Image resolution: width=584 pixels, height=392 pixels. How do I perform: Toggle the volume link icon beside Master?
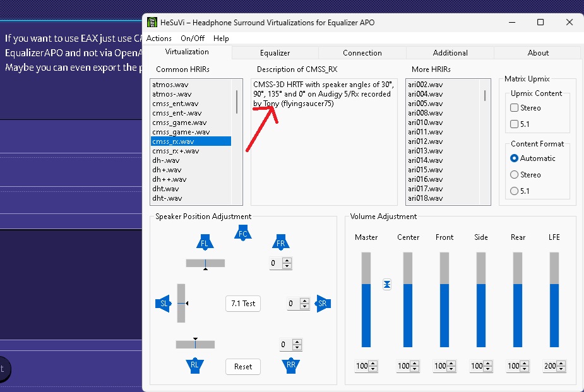coord(387,285)
